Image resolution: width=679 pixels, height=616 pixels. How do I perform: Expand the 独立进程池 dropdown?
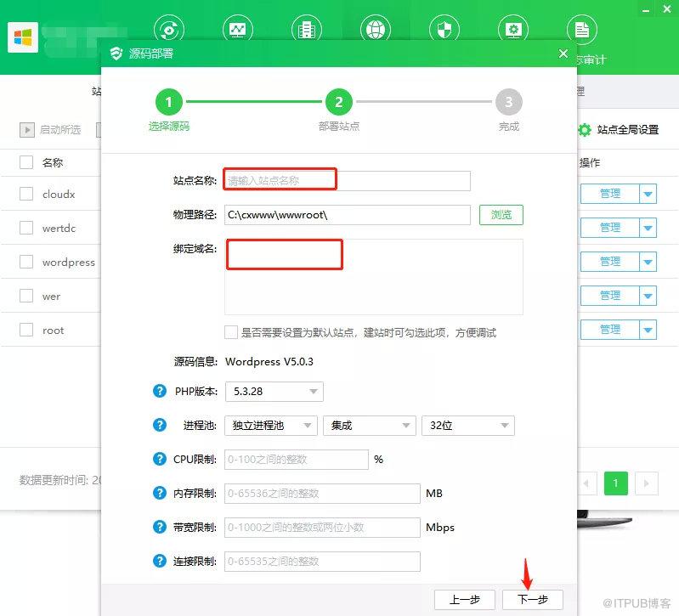(271, 426)
